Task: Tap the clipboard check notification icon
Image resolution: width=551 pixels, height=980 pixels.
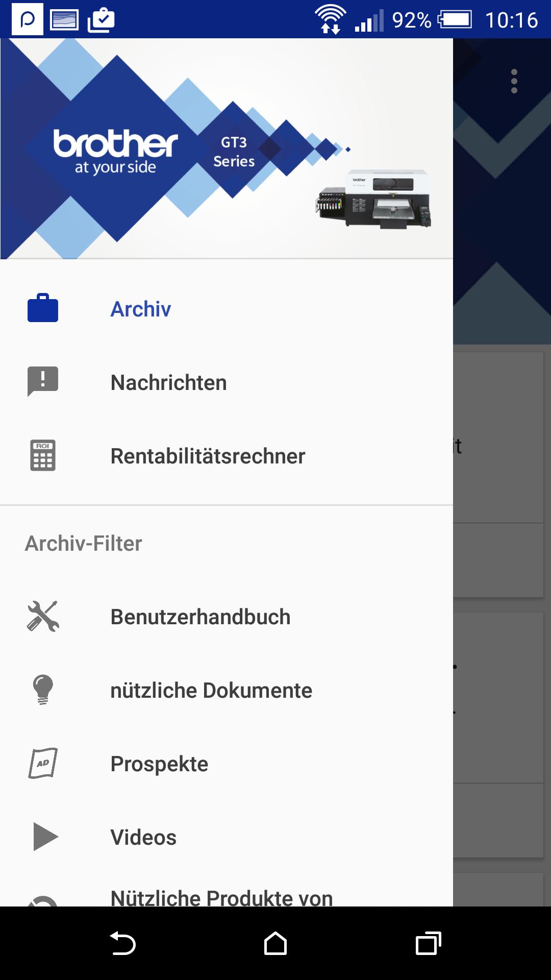Action: [101, 20]
